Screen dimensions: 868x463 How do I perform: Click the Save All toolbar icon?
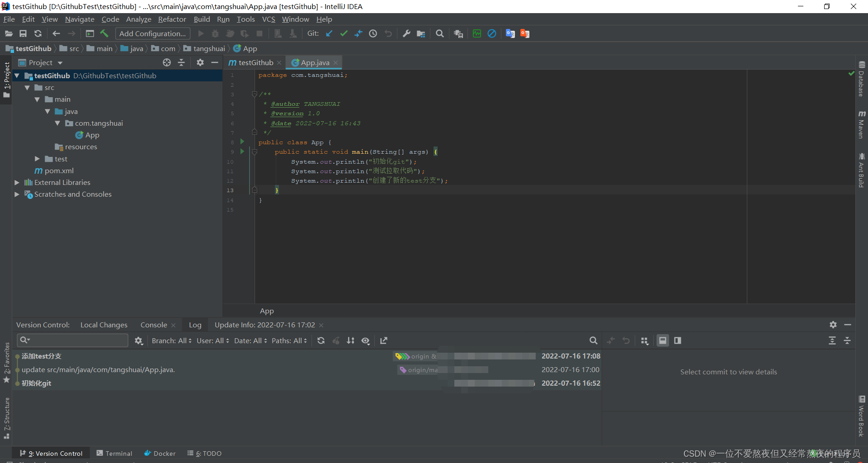click(x=23, y=33)
